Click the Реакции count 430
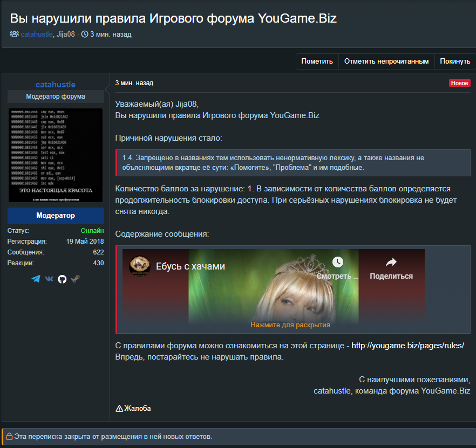 pyautogui.click(x=98, y=263)
